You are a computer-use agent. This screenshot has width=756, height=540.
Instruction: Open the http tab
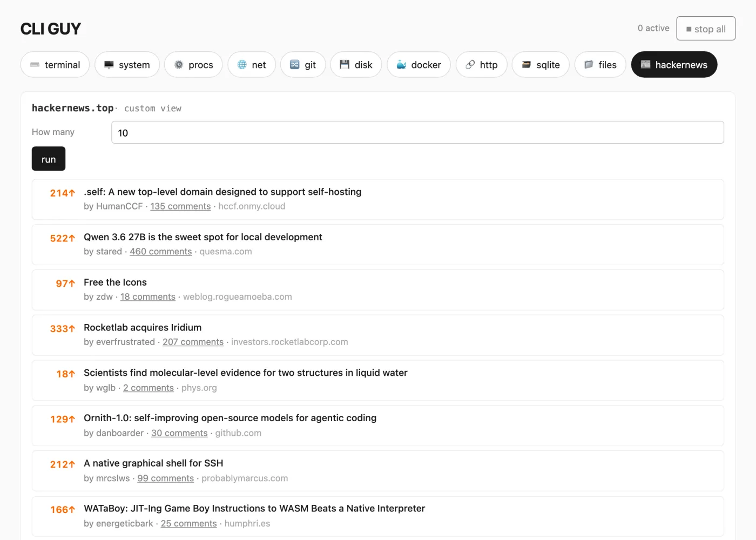coord(482,65)
